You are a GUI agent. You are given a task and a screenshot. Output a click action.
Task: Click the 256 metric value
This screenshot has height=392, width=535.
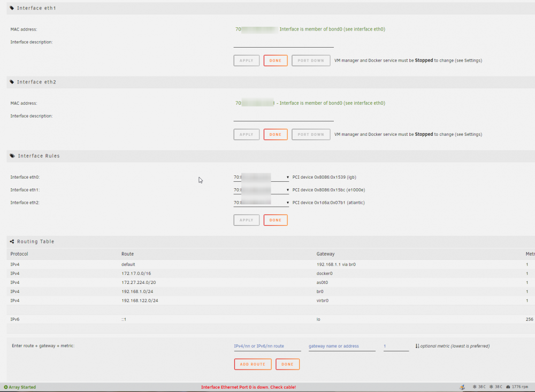[x=529, y=319]
